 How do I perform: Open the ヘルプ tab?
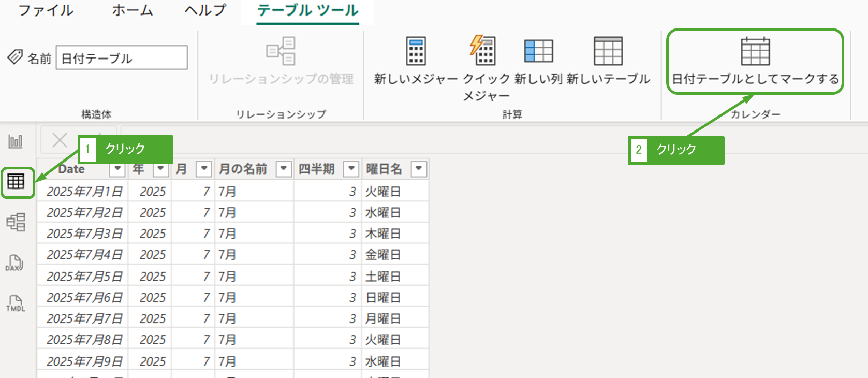point(205,10)
